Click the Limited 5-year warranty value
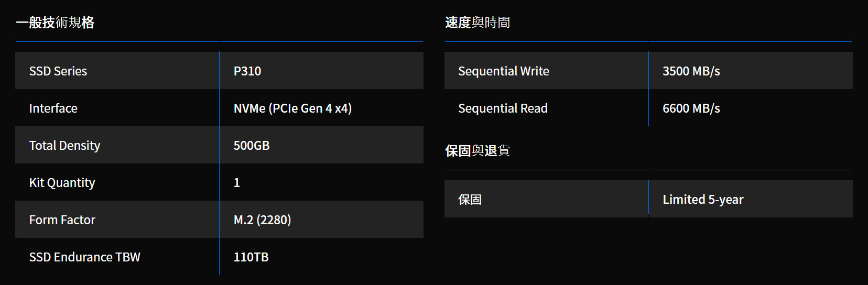 pos(703,200)
